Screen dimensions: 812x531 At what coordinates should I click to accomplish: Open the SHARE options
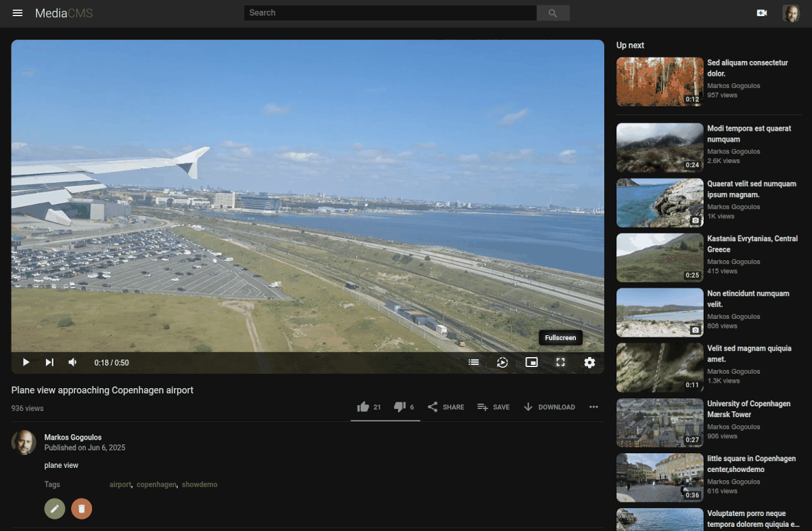(x=446, y=407)
